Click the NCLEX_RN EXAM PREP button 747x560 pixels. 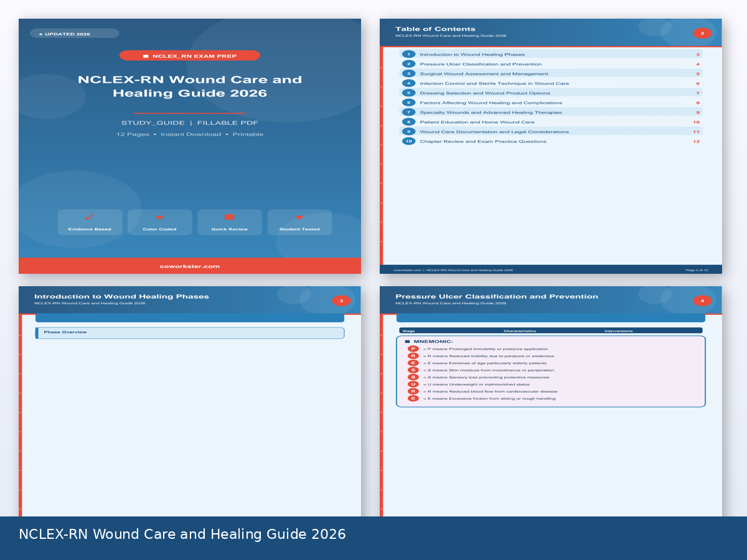(x=190, y=55)
